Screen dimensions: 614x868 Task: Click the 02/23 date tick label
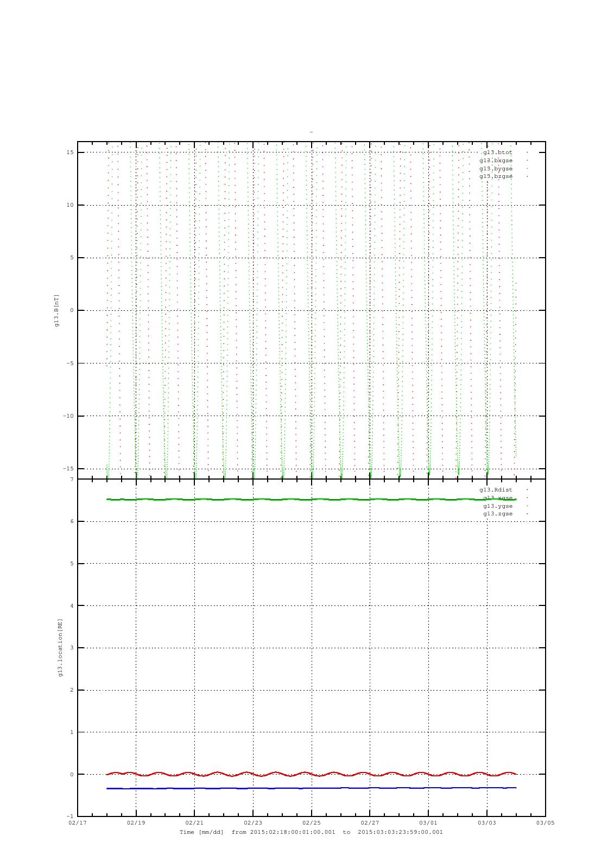point(253,823)
